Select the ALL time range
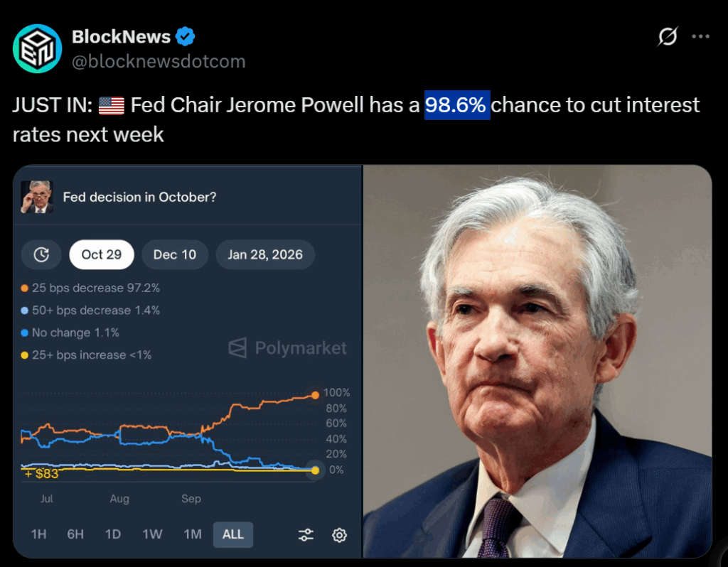Viewport: 728px width, 567px height. 232,534
